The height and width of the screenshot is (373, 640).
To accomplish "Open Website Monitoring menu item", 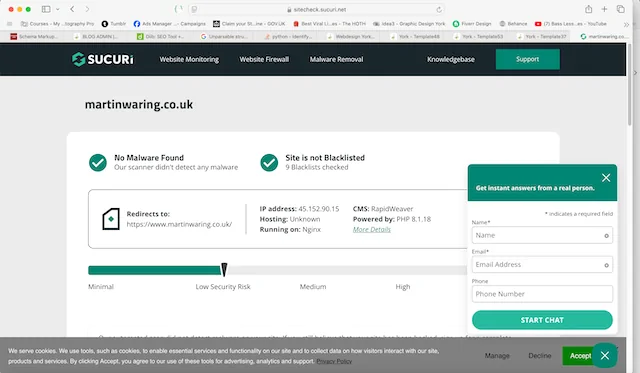I will pos(189,59).
